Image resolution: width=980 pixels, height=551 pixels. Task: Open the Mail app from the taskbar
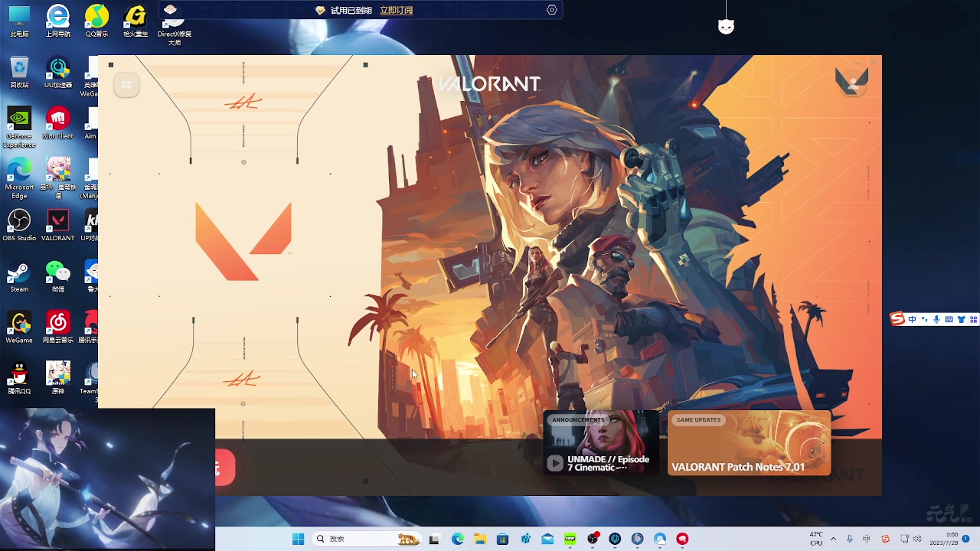[547, 539]
